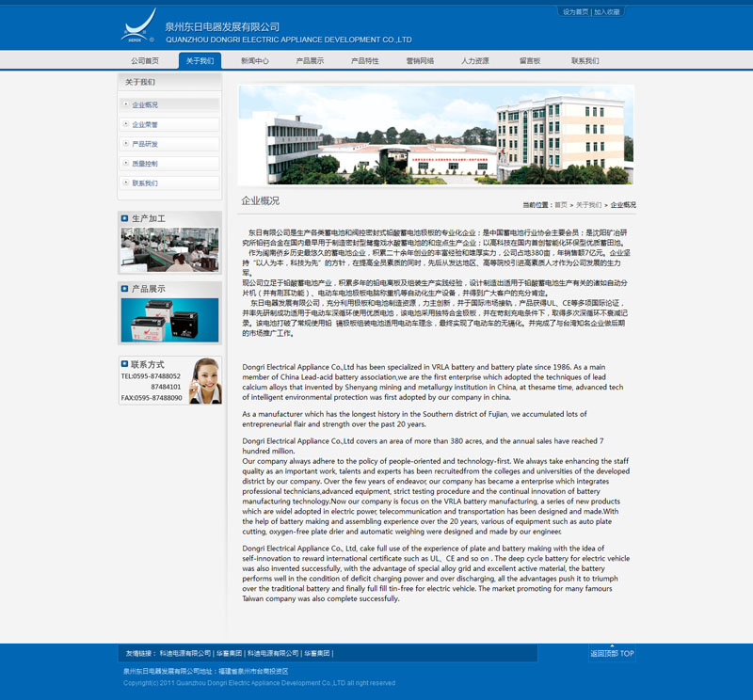Click the 关于我们 sidebar panel title
The width and height of the screenshot is (753, 700).
pos(140,82)
